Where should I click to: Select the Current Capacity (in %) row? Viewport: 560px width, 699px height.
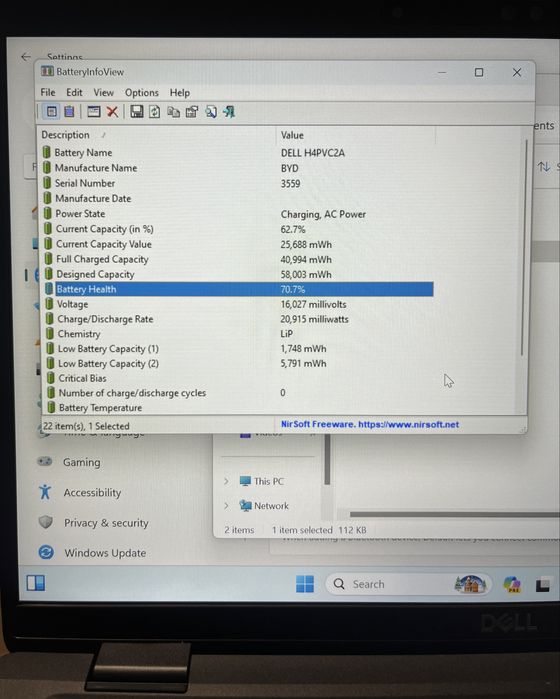pos(239,229)
